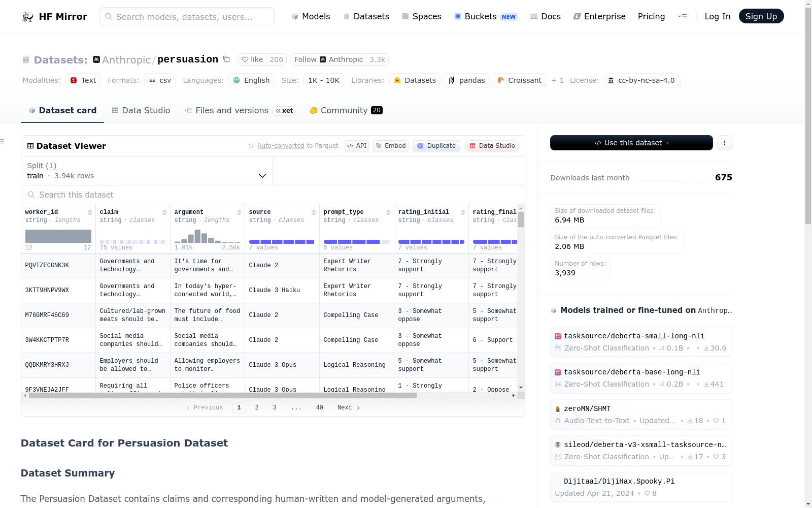Click the like count 206

click(x=277, y=59)
